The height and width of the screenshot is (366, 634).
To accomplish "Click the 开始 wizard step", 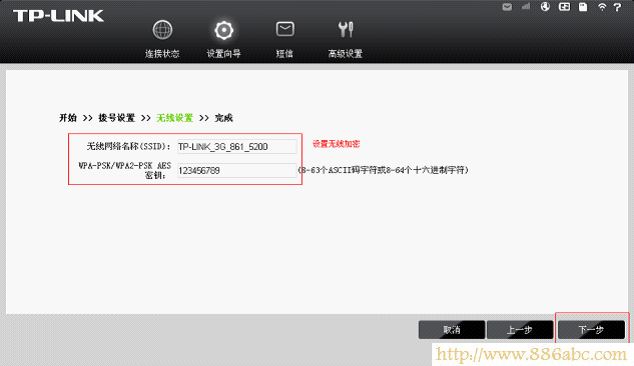I will (x=68, y=118).
